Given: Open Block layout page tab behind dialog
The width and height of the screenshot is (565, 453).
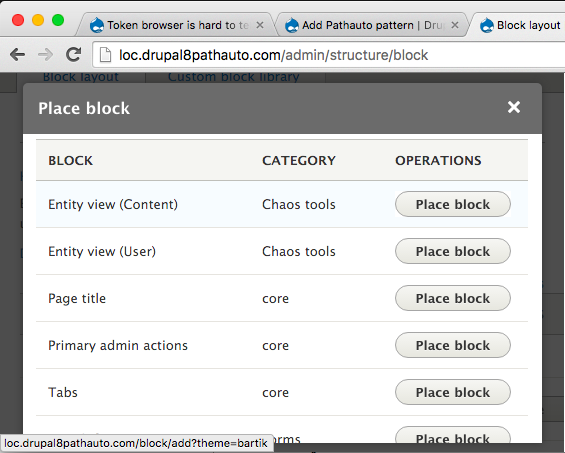Looking at the screenshot, I should pyautogui.click(x=81, y=77).
